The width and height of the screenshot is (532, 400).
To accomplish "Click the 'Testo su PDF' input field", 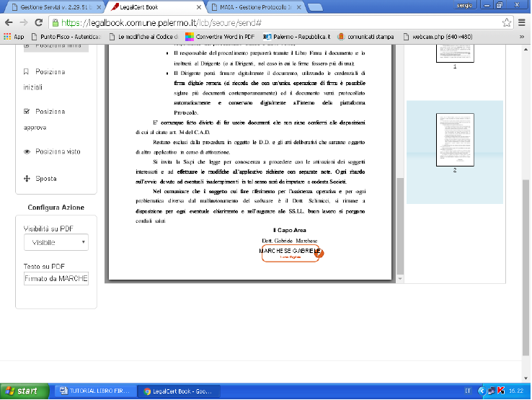I will click(56, 278).
